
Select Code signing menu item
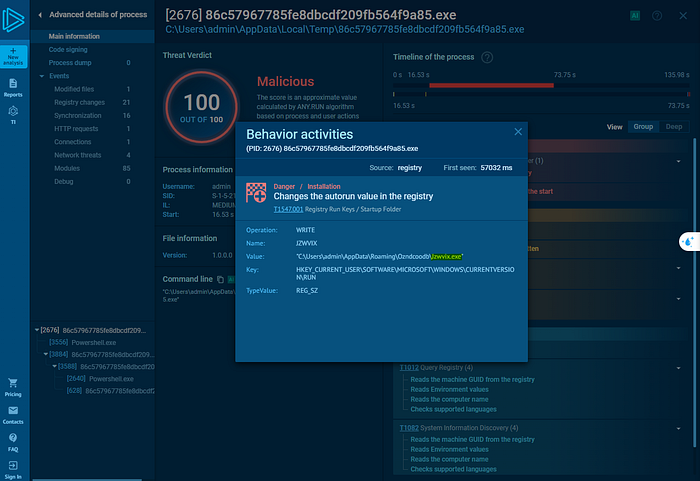(x=68, y=50)
